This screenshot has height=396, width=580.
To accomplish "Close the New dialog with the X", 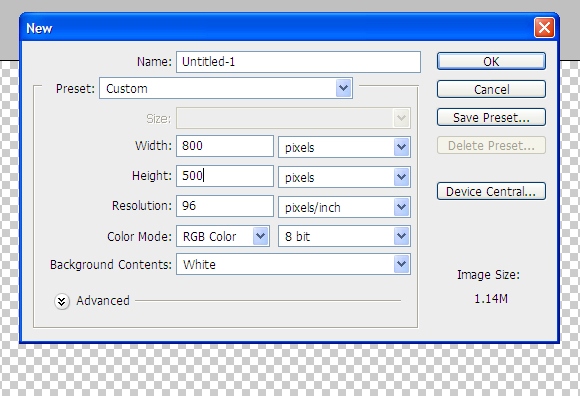I will 544,28.
